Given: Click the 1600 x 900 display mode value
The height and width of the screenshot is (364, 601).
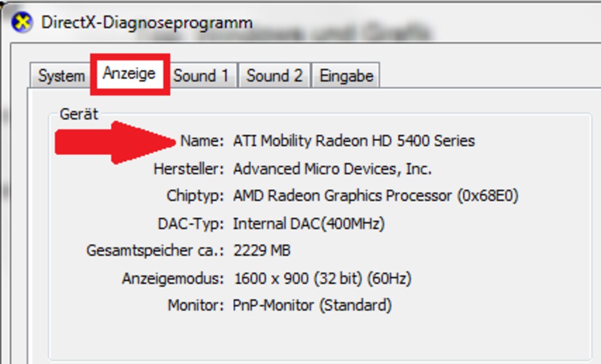Looking at the screenshot, I should (x=322, y=278).
